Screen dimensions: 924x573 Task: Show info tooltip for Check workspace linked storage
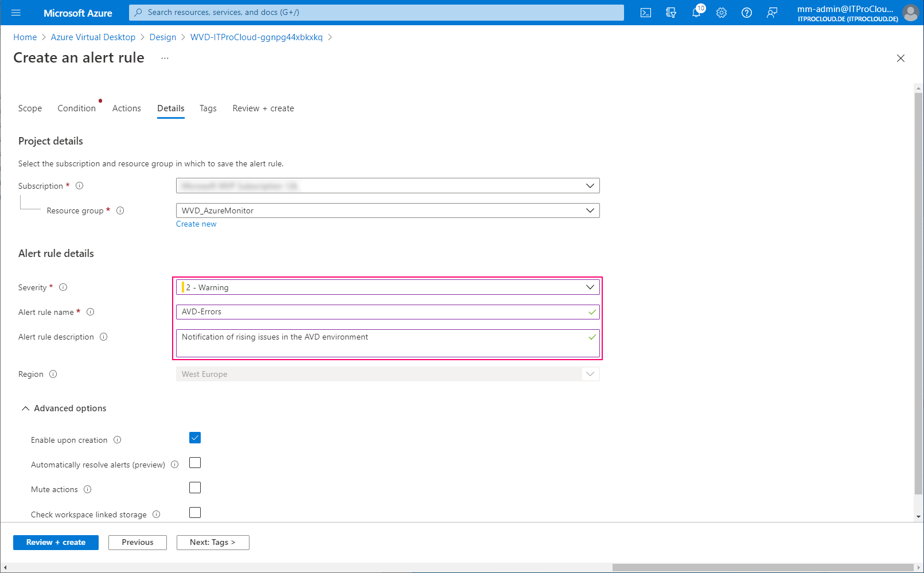click(x=156, y=514)
